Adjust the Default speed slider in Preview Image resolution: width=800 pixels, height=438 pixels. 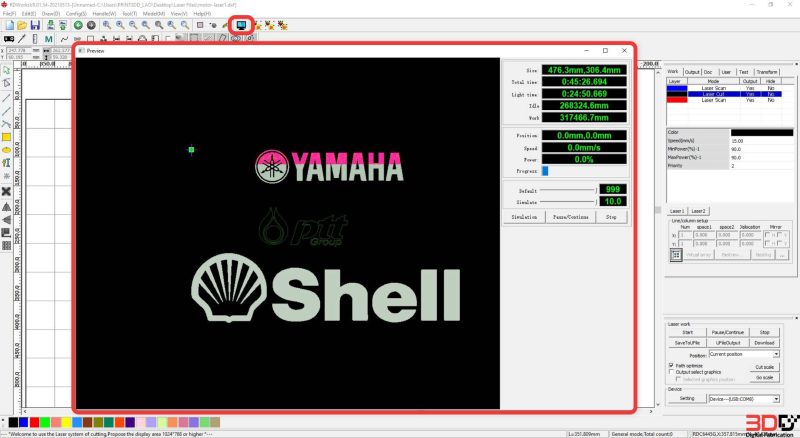pos(568,190)
